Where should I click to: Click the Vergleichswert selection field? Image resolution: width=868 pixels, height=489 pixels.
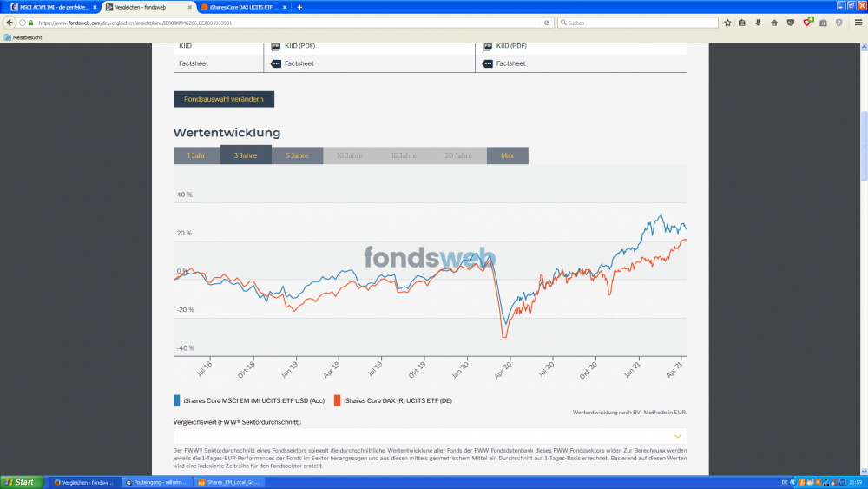(x=431, y=436)
